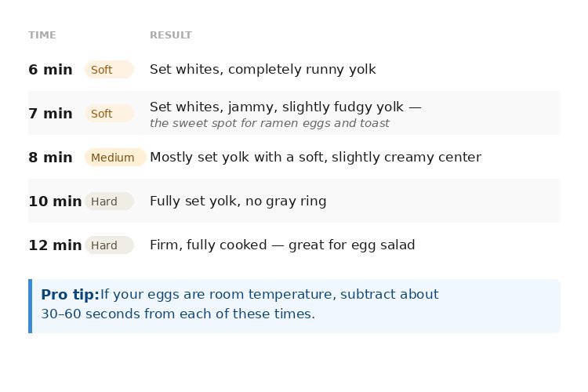
Task: Select the 7 min time label
Action: coord(50,114)
